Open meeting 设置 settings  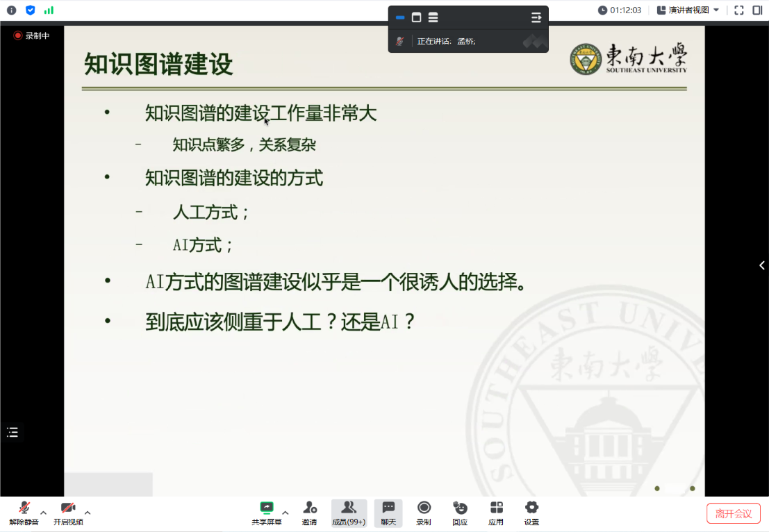click(x=531, y=513)
